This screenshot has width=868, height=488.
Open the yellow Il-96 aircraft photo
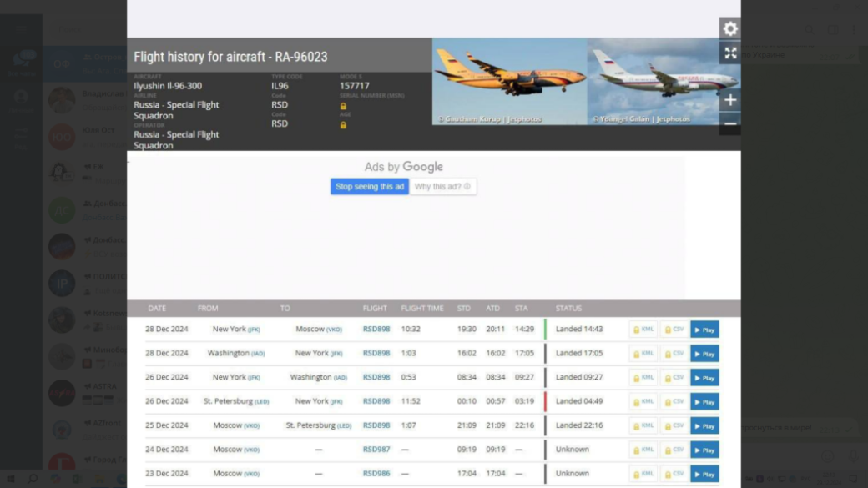509,82
